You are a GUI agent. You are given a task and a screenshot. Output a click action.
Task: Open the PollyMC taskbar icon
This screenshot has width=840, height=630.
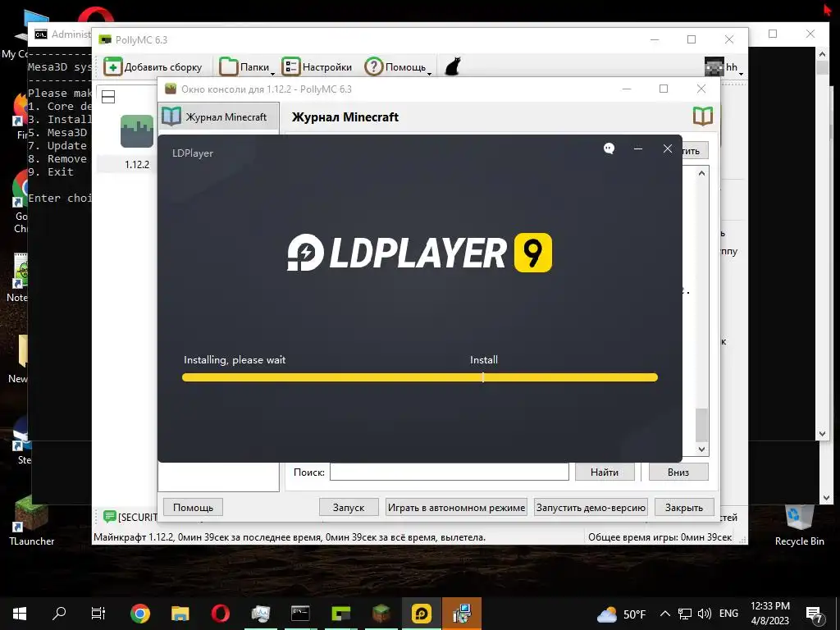click(340, 614)
